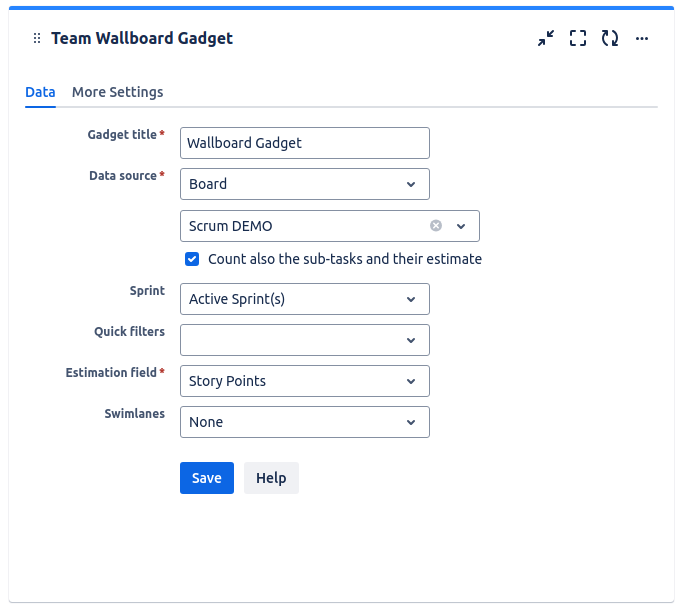
Task: Click the Scrum DEMO chevron arrow
Action: pos(461,226)
